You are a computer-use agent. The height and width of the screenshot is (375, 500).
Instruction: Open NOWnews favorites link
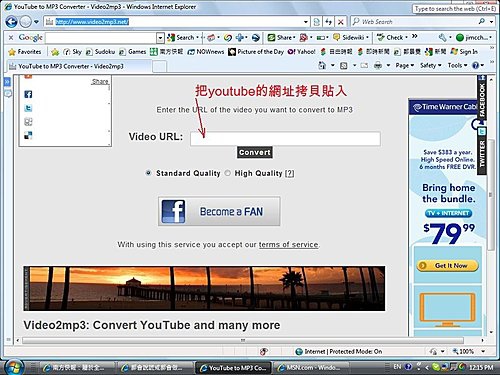coord(206,52)
